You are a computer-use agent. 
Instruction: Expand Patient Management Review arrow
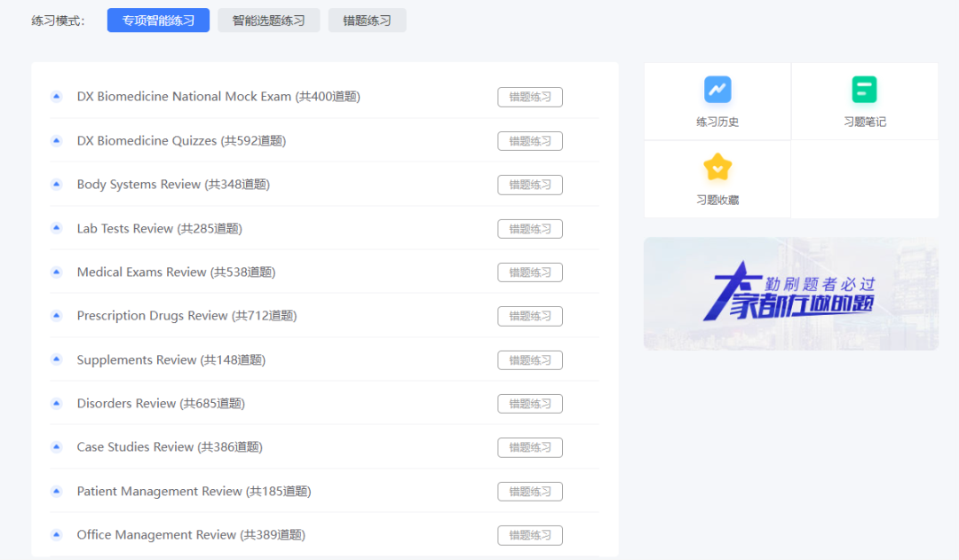pos(56,491)
